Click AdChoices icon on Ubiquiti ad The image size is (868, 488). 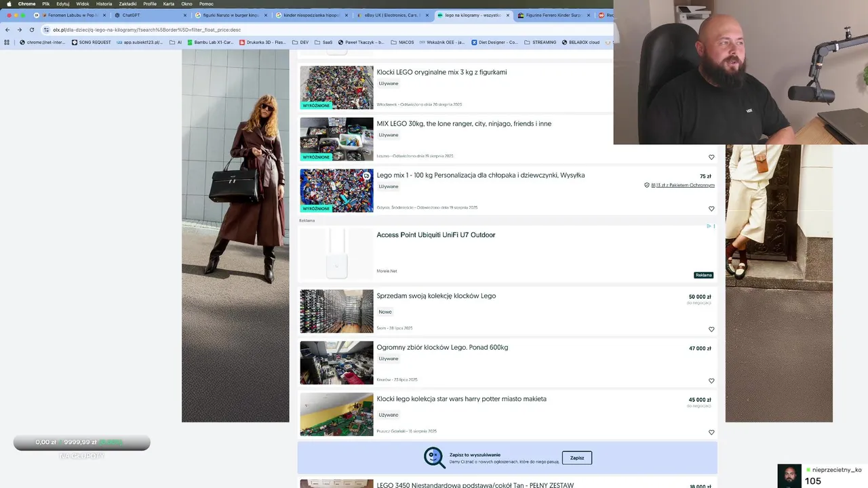click(x=709, y=226)
